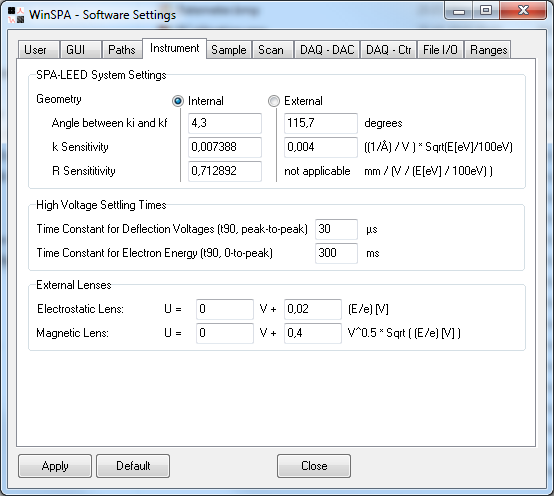Click the 'ms' unit label

373,254
